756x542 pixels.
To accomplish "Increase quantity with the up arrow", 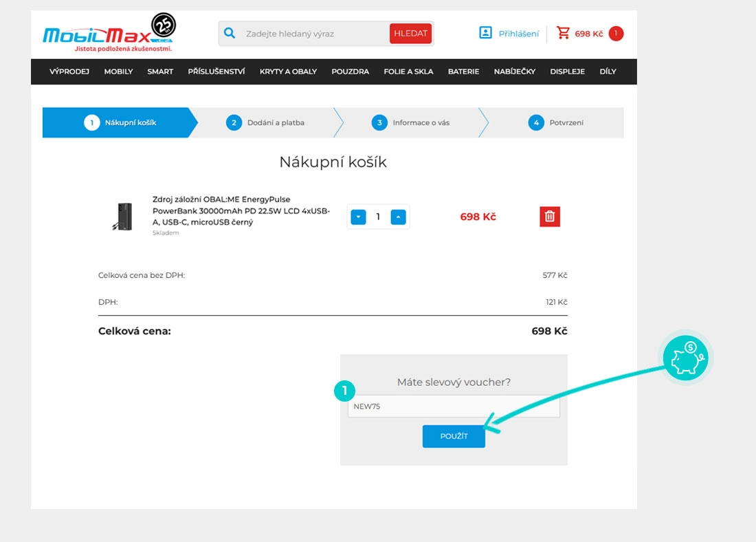I will pyautogui.click(x=398, y=217).
